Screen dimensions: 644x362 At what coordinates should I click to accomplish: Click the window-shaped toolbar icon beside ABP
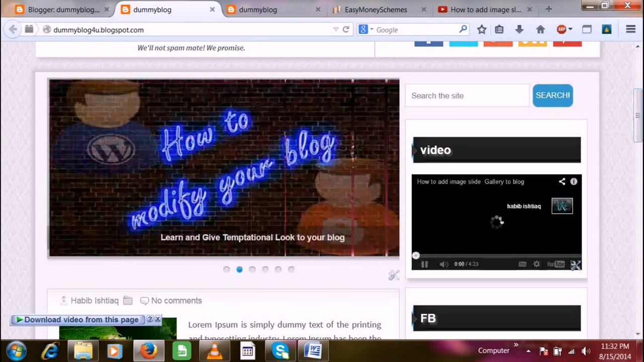pyautogui.click(x=587, y=30)
